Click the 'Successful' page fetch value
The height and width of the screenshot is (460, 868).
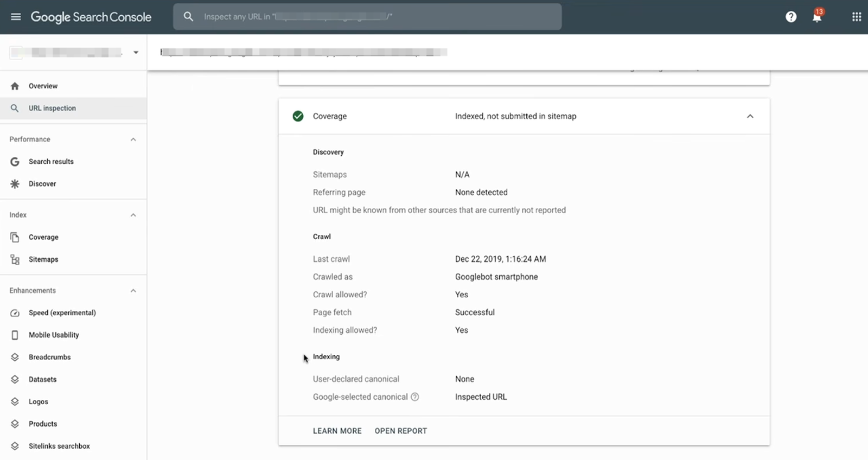point(475,312)
